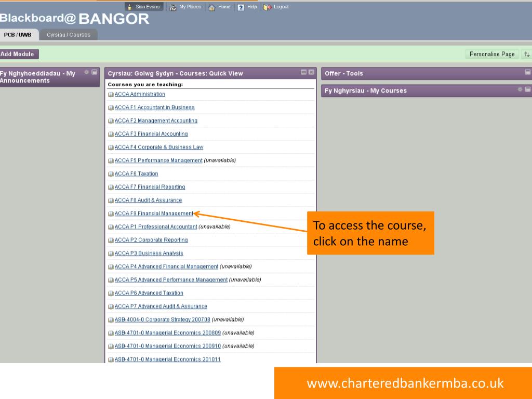The height and width of the screenshot is (399, 532).
Task: Click book icon beside ACCA P3 Business Analysis
Action: [x=111, y=254]
